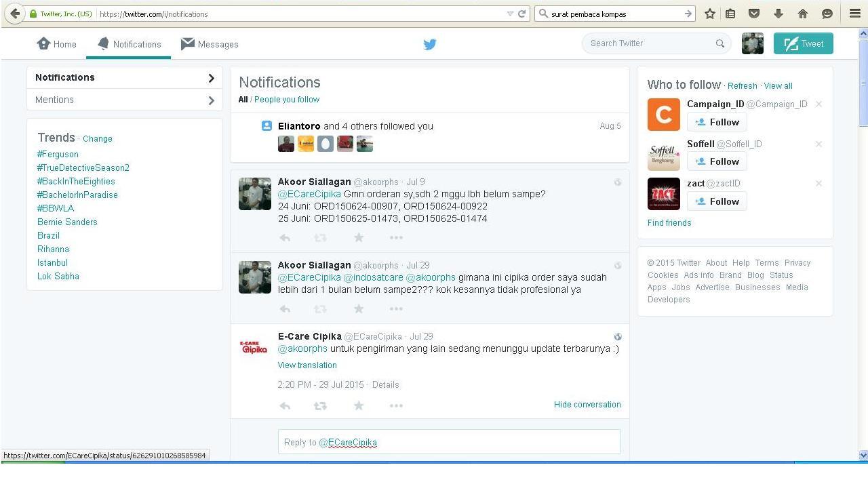Go to browser home page icon

[803, 14]
